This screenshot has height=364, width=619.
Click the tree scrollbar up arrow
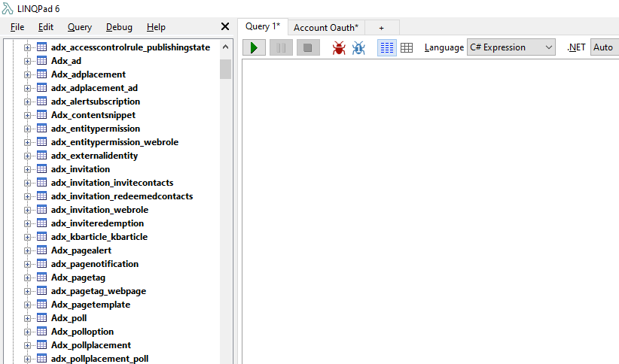(225, 47)
